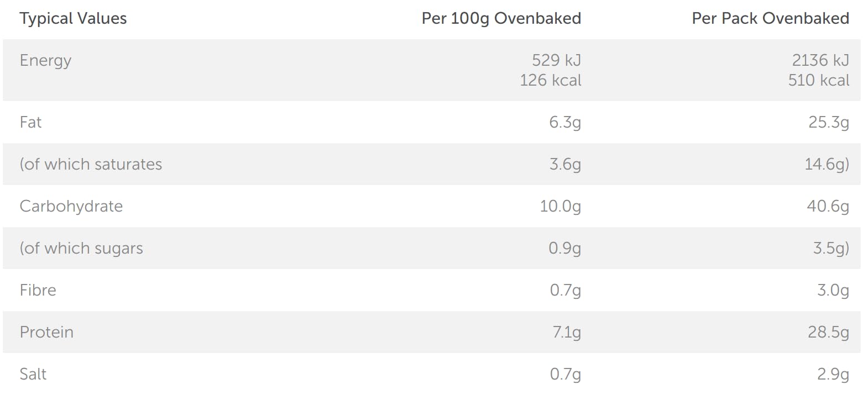Click the 7.1g protein per 100g value
This screenshot has height=400, width=868.
pos(566,333)
